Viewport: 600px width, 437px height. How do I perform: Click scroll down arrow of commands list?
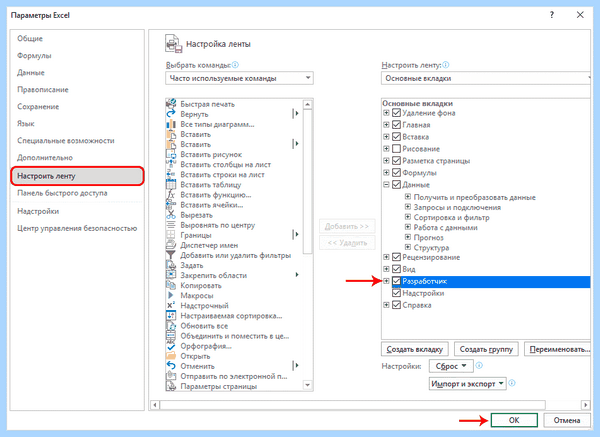tap(308, 385)
